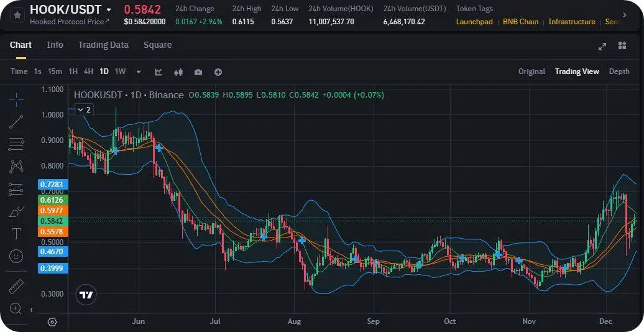Click the favorite star icon beside HOOK/USDT
This screenshot has width=644, height=332.
tap(17, 15)
